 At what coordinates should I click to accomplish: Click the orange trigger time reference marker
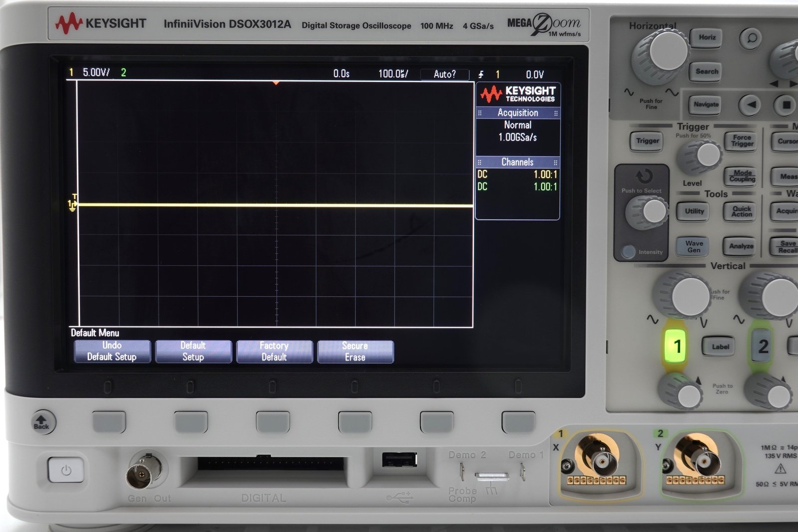tap(276, 83)
